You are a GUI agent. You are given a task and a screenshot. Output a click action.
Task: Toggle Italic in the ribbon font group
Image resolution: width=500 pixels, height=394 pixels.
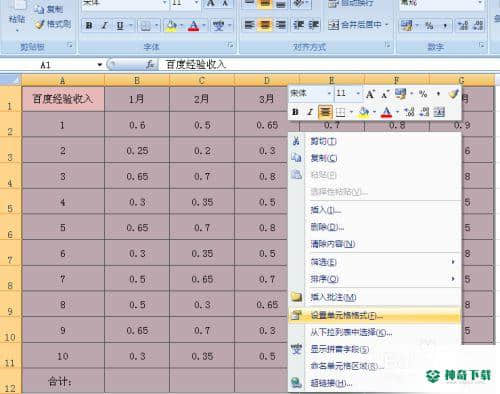(105, 25)
